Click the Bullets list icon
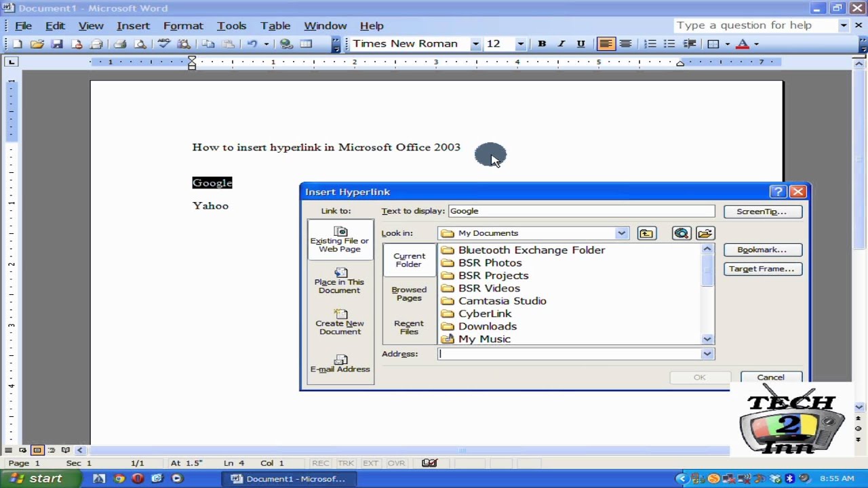This screenshot has width=868, height=488. [x=669, y=44]
